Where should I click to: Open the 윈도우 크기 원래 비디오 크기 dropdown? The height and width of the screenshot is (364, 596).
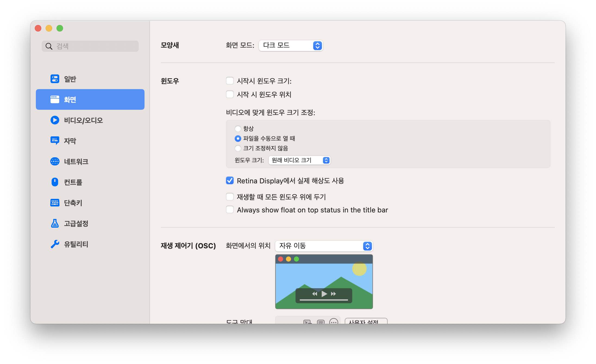tap(299, 160)
